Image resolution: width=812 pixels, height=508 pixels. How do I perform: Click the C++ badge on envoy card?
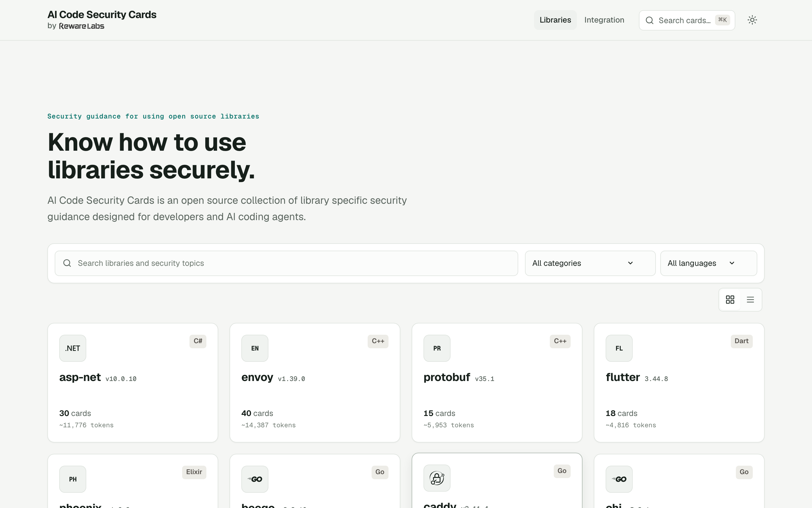[x=378, y=341]
